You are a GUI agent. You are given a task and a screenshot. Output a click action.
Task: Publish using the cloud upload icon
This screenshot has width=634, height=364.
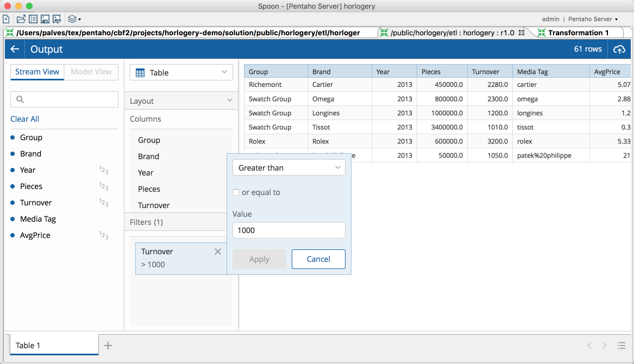619,49
